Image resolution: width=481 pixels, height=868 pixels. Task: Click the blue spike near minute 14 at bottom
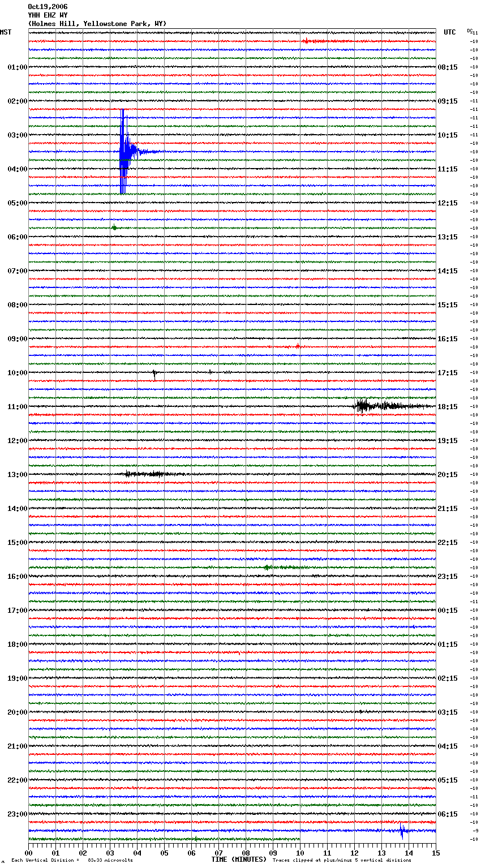pyautogui.click(x=402, y=831)
